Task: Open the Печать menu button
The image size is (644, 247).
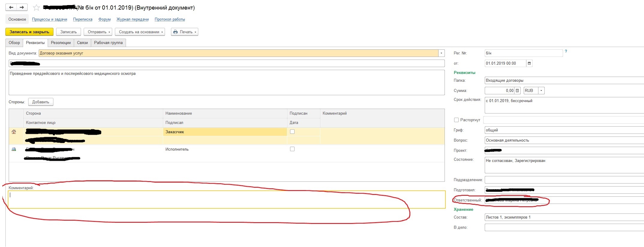Action: [x=184, y=32]
